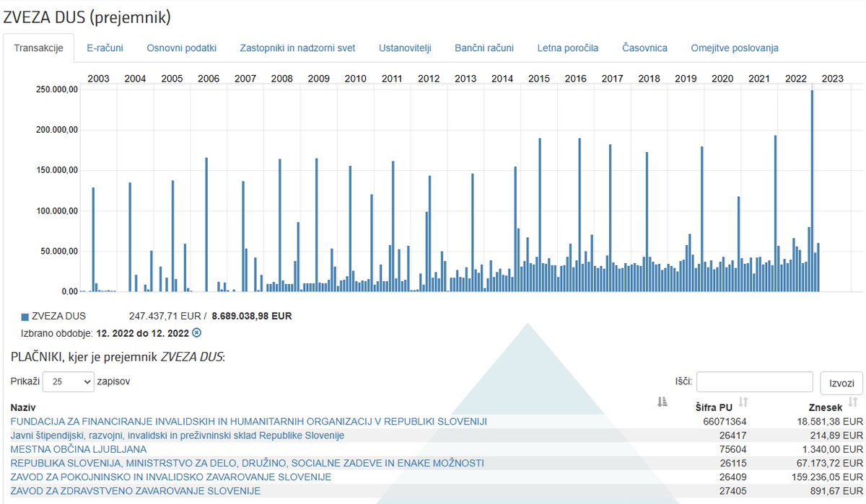Screen dimensions: 866x504
Task: Open the Osnovni podatki tab
Action: (182, 48)
